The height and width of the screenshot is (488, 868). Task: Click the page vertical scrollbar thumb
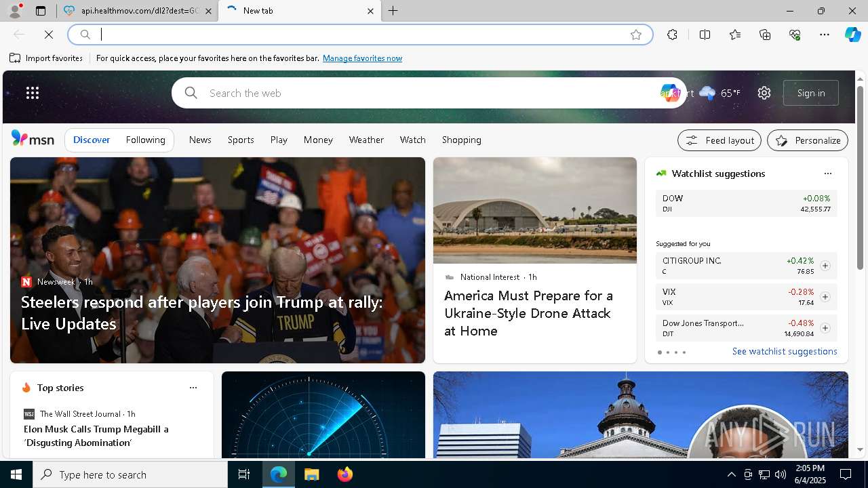click(x=860, y=178)
